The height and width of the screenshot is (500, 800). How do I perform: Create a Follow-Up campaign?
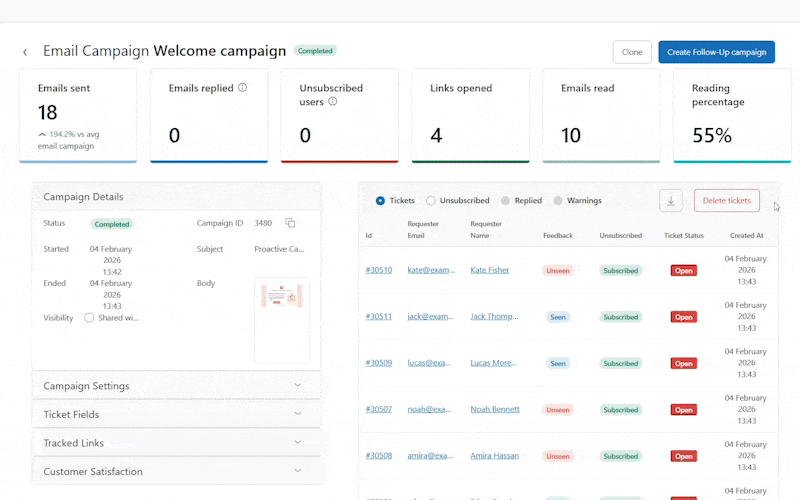click(x=716, y=52)
